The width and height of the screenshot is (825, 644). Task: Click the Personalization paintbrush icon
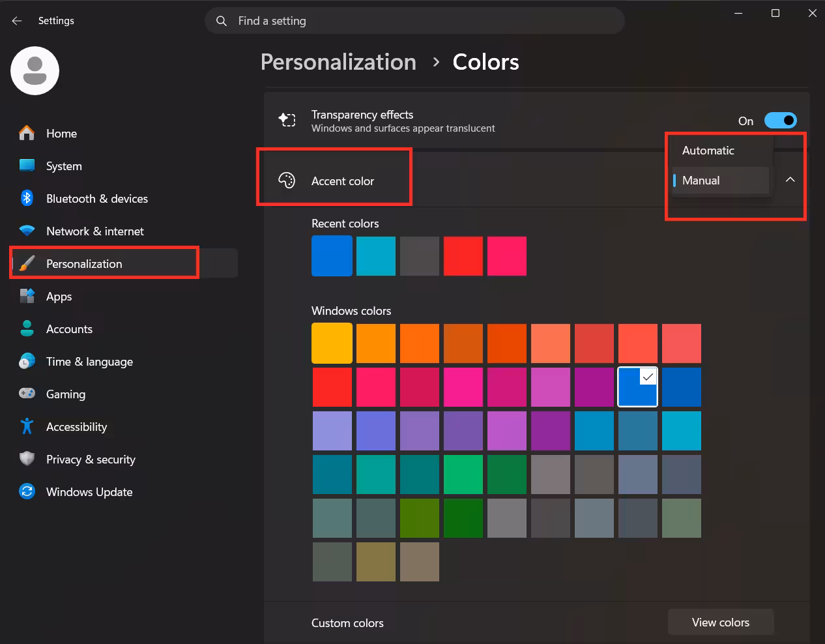(x=27, y=263)
